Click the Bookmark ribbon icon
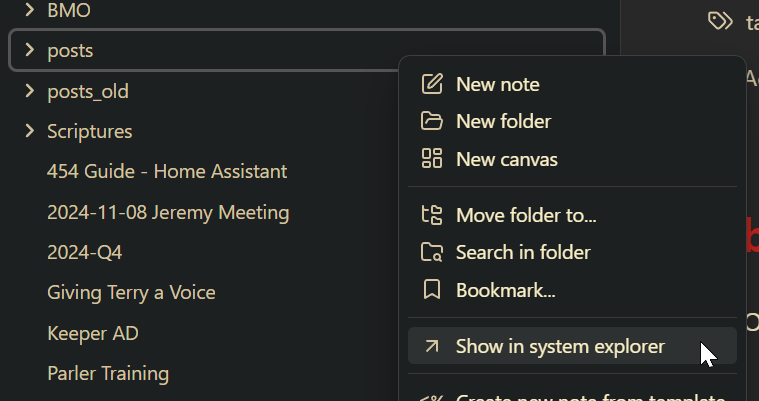Viewport: 759px width, 401px height. tap(432, 290)
